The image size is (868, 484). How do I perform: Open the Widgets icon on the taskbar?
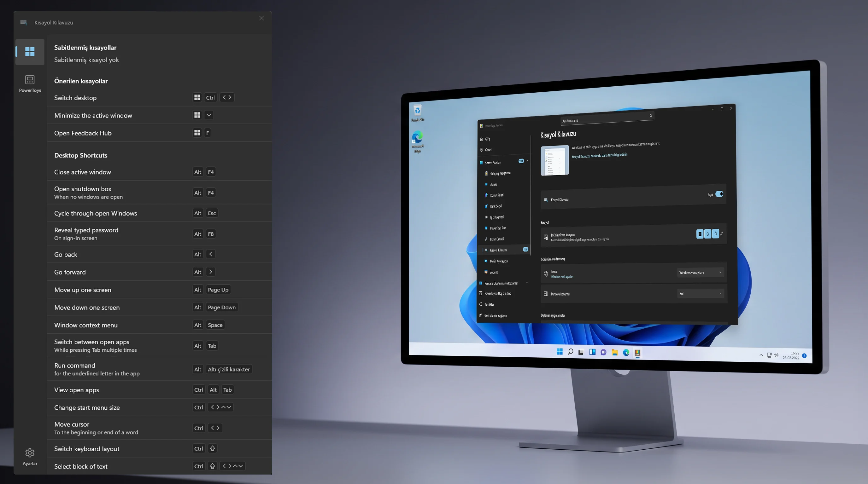(592, 352)
